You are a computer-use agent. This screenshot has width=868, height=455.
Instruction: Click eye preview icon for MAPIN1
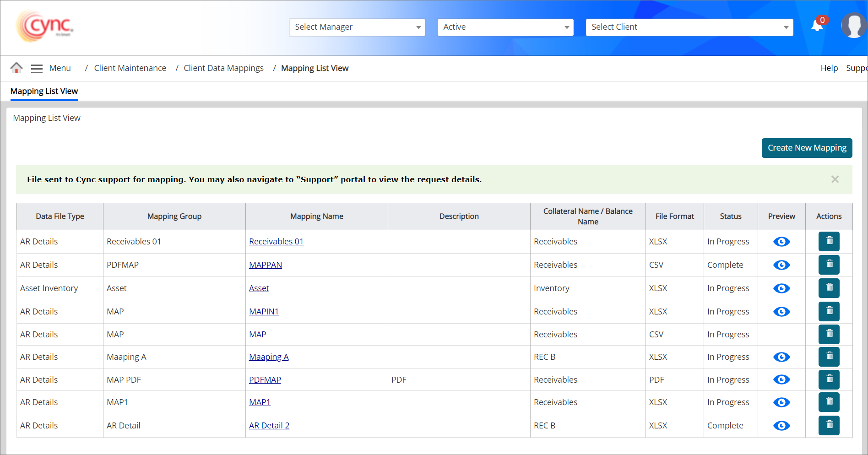pos(781,312)
